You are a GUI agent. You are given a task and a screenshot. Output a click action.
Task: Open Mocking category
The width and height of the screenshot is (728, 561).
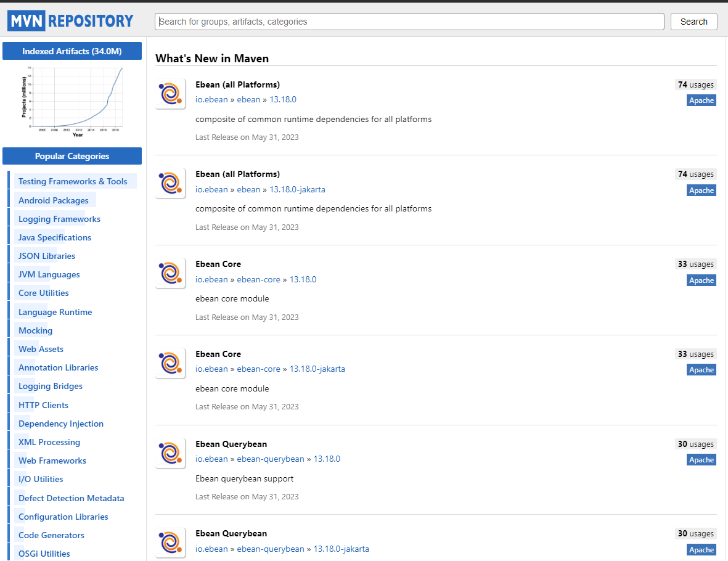[x=35, y=330]
